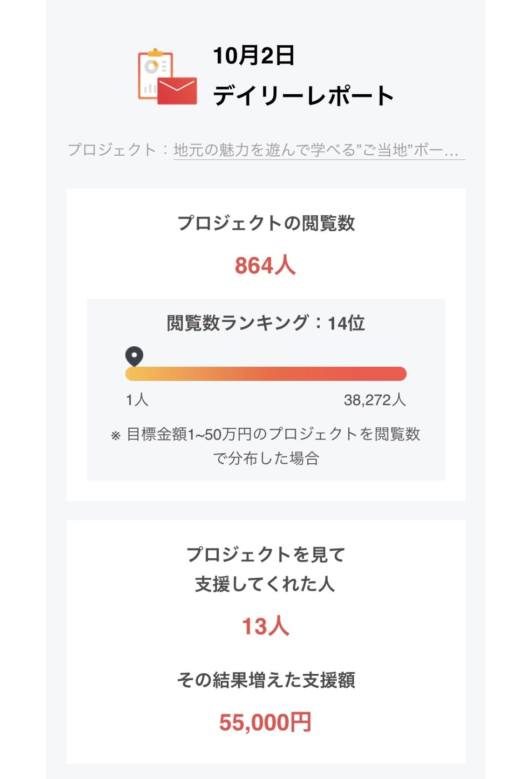The width and height of the screenshot is (532, 779).
Task: Click the yellow left end of ranking bar
Action: (133, 374)
